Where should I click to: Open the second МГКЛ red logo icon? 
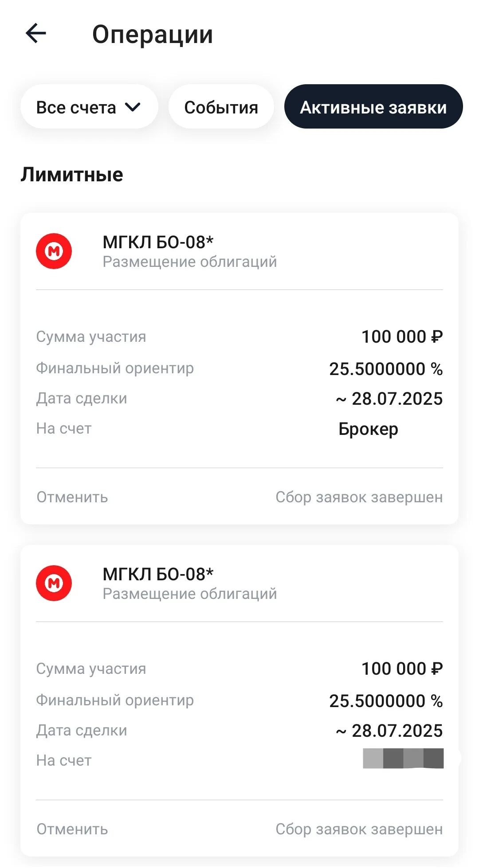pos(54,583)
